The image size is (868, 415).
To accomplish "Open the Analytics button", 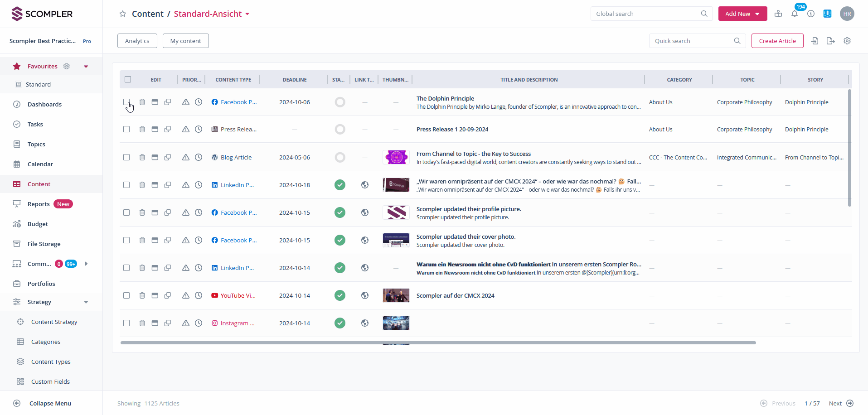I will (x=137, y=41).
